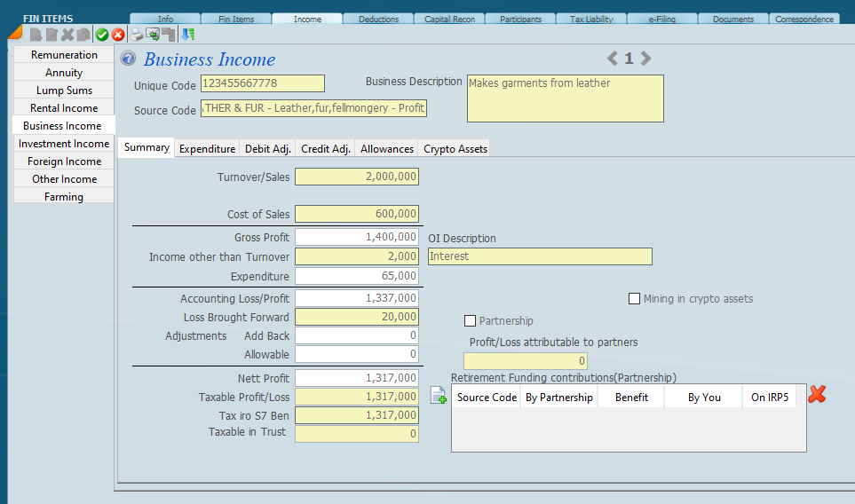This screenshot has width=855, height=504.
Task: Click the red cancel icon in toolbar
Action: [x=118, y=35]
